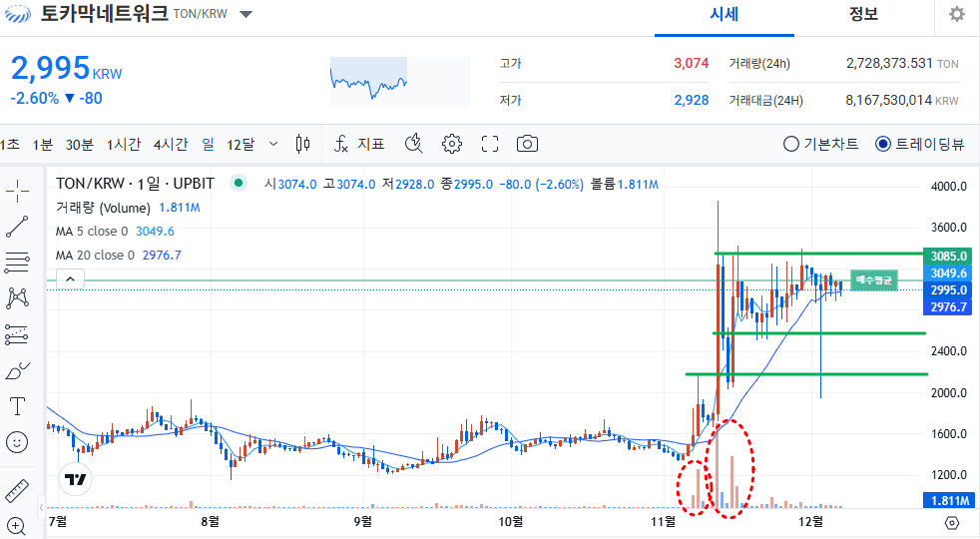
Task: Select the 일 daily timeframe
Action: [209, 145]
